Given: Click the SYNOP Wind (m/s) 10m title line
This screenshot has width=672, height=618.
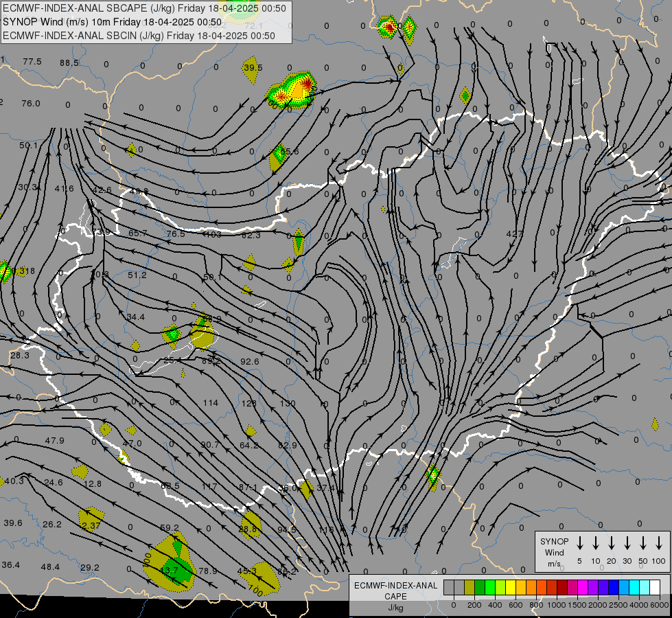Looking at the screenshot, I should [113, 22].
